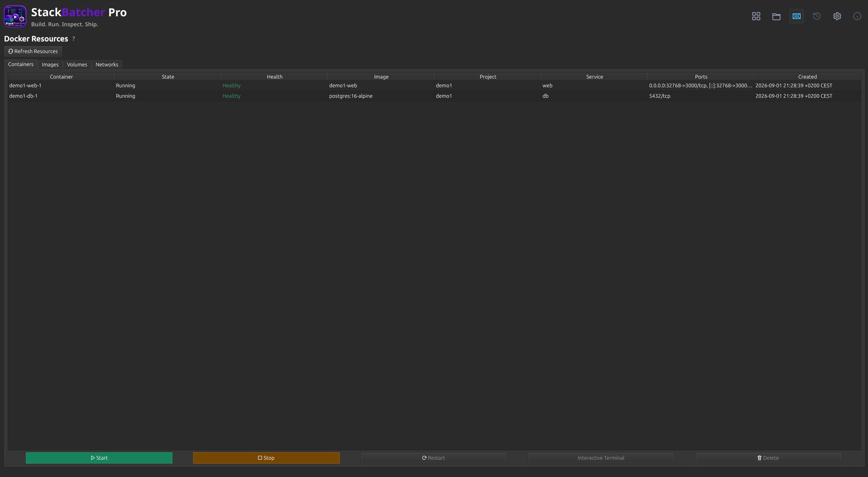Select the demo1-web-1 container row

(x=434, y=86)
